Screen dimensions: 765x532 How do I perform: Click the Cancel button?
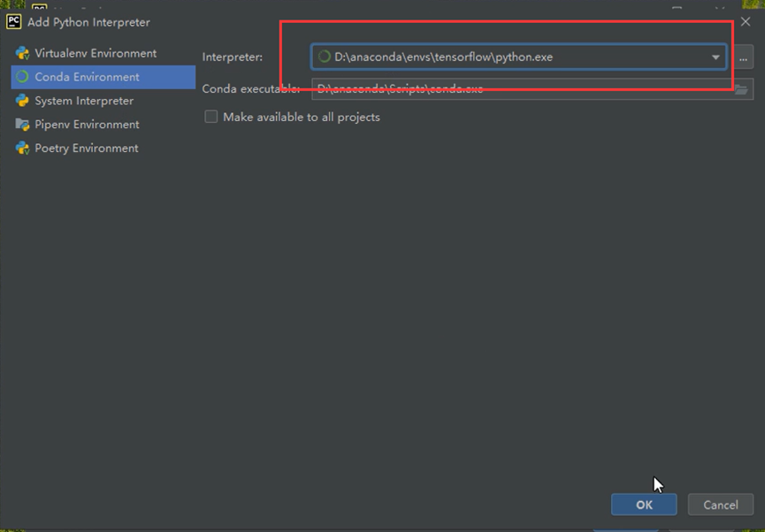click(721, 505)
